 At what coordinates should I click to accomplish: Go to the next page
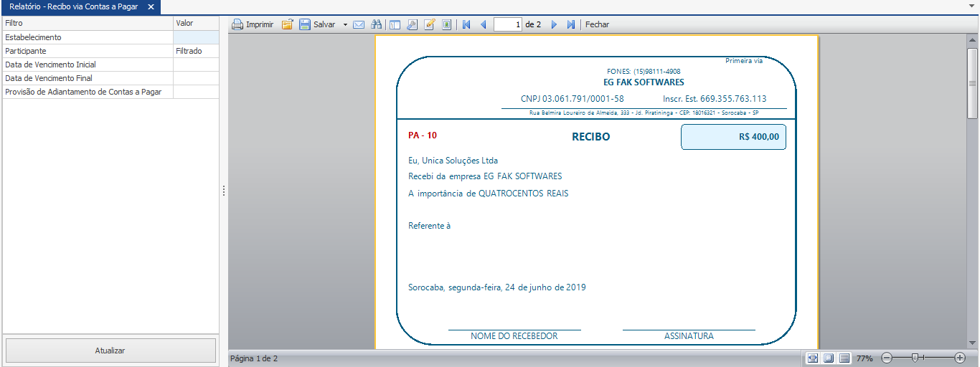(554, 24)
